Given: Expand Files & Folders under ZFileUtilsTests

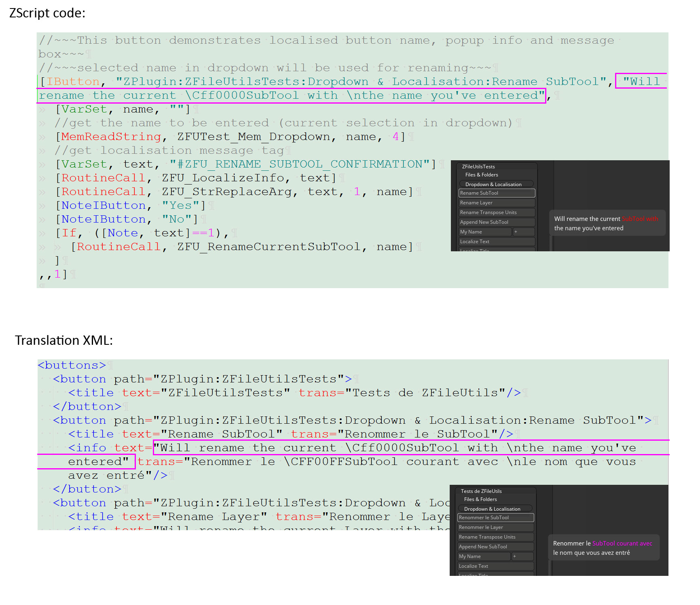Looking at the screenshot, I should coord(482,175).
